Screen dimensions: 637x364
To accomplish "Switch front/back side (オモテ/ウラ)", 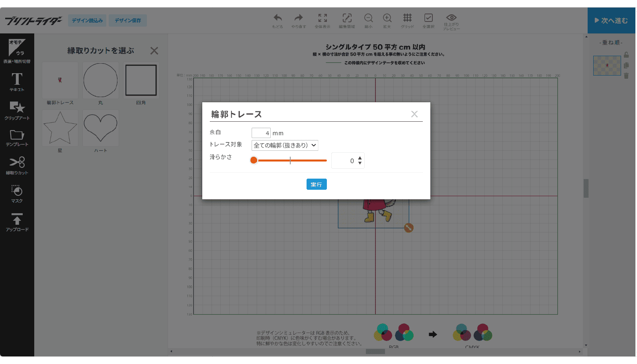I will [17, 51].
